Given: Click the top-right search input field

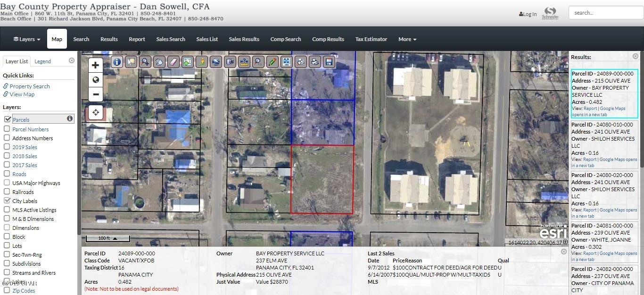Looking at the screenshot, I should pos(605,13).
